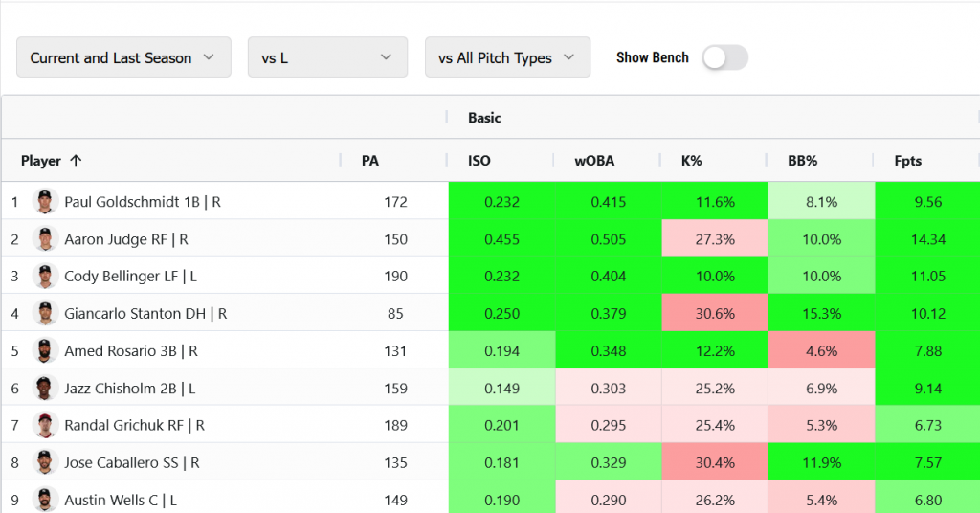Click Aaron Judge's red K% cell
The width and height of the screenshot is (980, 513).
click(x=714, y=239)
